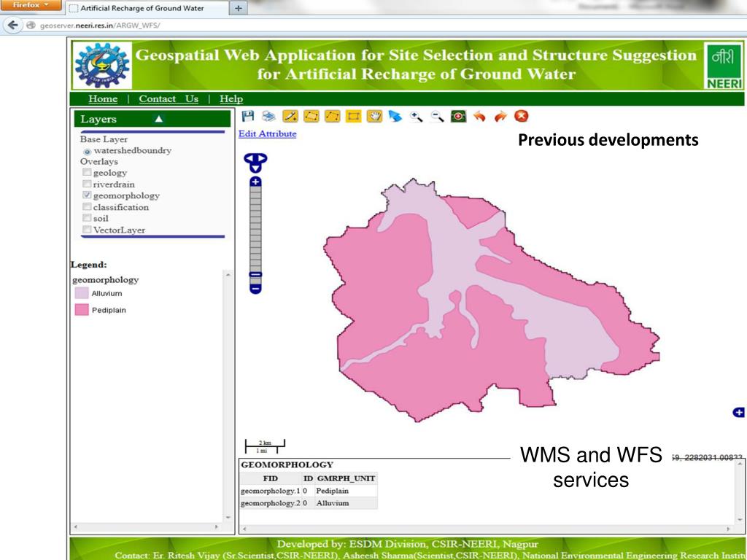The width and height of the screenshot is (747, 560).
Task: Activate the hand pan tool
Action: pos(374,116)
